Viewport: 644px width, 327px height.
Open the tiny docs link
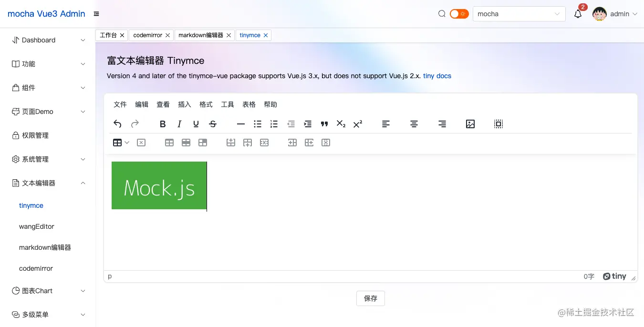point(437,76)
